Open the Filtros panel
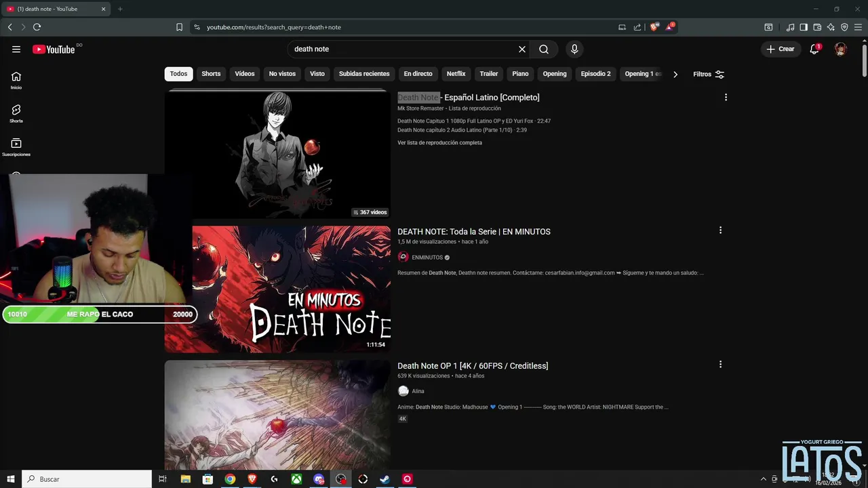 (709, 74)
